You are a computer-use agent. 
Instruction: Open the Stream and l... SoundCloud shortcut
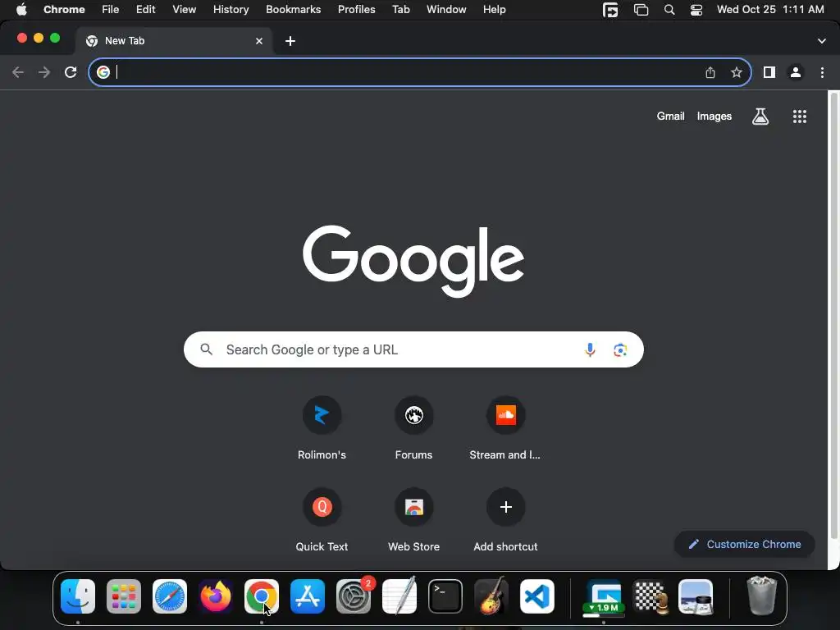[x=505, y=428]
